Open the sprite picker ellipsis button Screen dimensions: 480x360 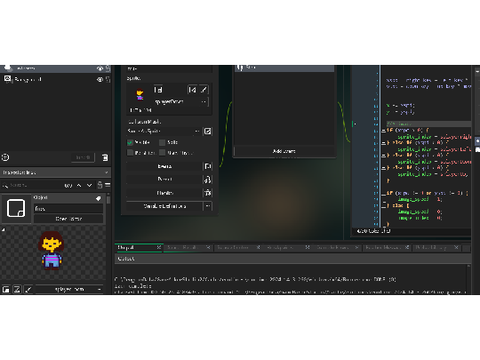(x=204, y=102)
